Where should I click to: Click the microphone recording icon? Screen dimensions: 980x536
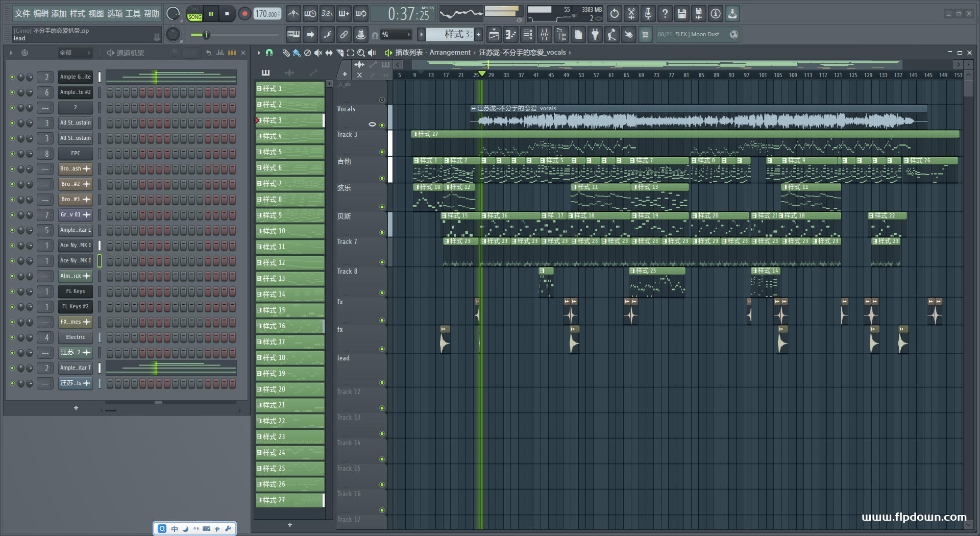[x=648, y=14]
